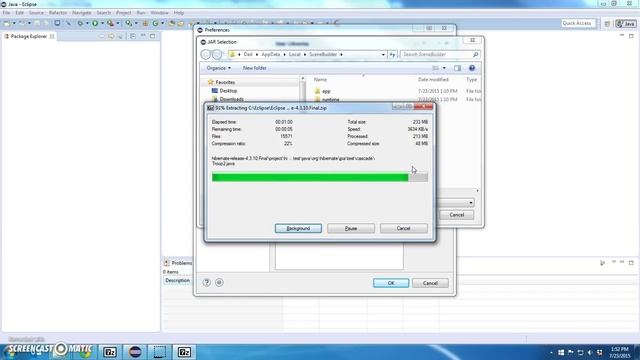
Task: Open the file dialog help icon
Action: point(471,68)
